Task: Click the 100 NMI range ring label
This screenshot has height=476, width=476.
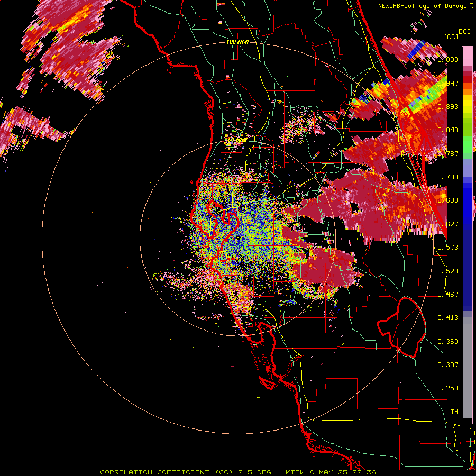Action: (x=237, y=42)
